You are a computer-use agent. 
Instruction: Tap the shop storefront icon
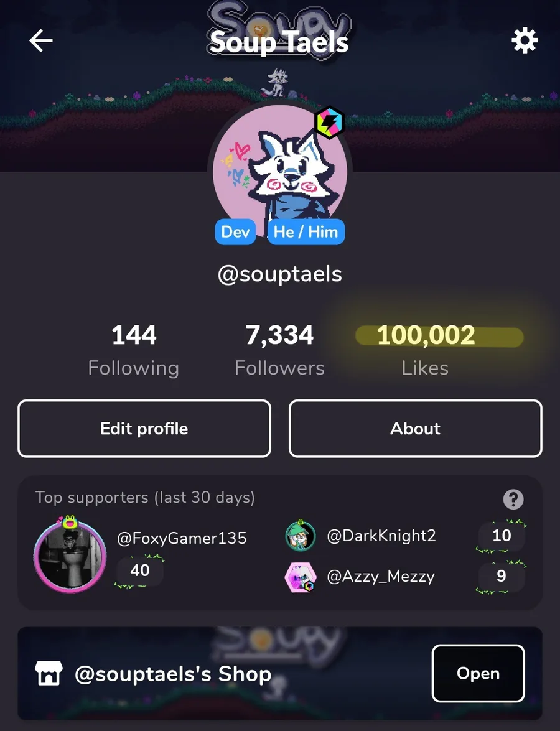click(49, 673)
